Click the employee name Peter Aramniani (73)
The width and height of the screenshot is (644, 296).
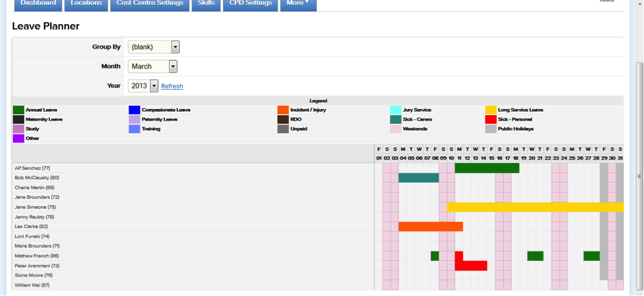point(37,266)
